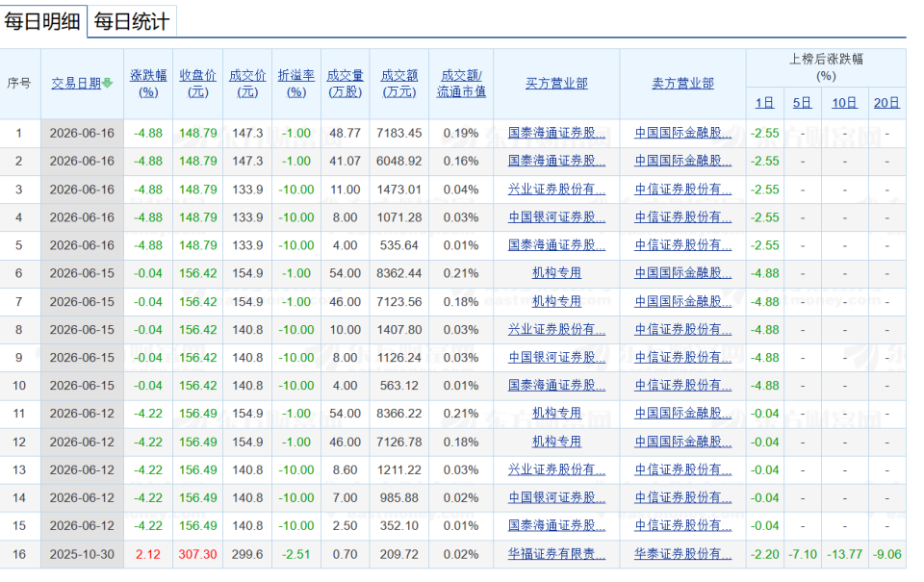The image size is (924, 582).
Task: Click the green sort arrow beside 交易日期
Action: [107, 84]
